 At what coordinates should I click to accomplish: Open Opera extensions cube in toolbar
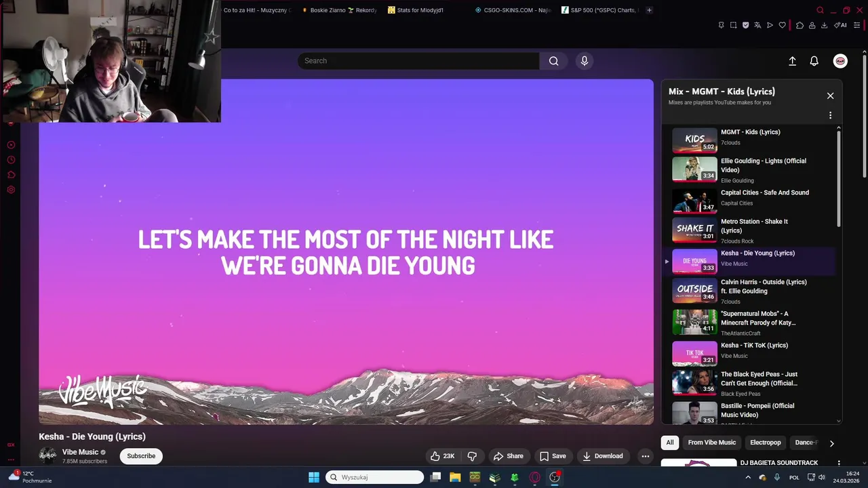(800, 25)
